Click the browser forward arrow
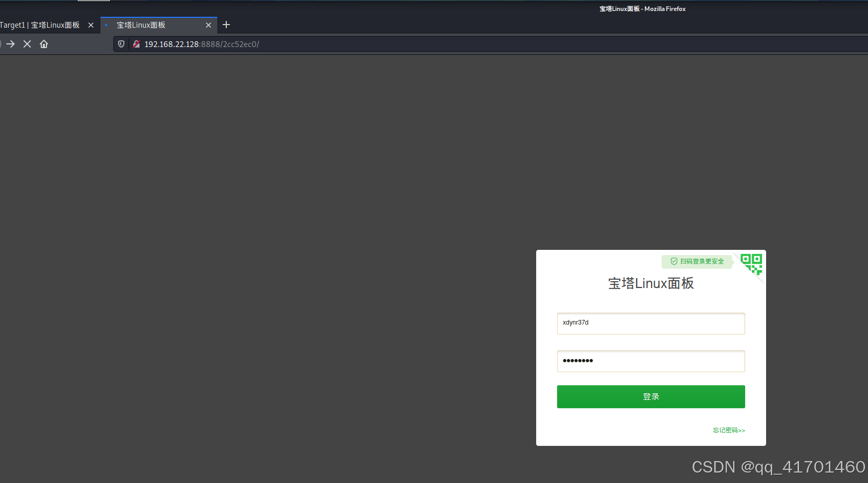 (10, 44)
